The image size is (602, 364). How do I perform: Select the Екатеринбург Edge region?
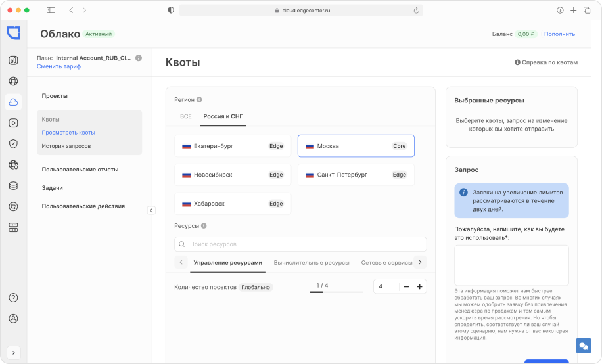233,146
